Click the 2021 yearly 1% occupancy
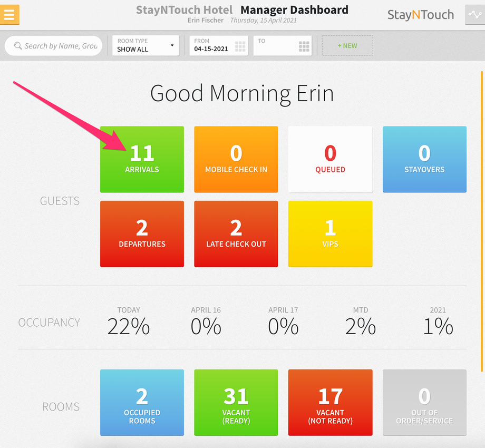Viewport: 485px width, 448px height. point(438,326)
